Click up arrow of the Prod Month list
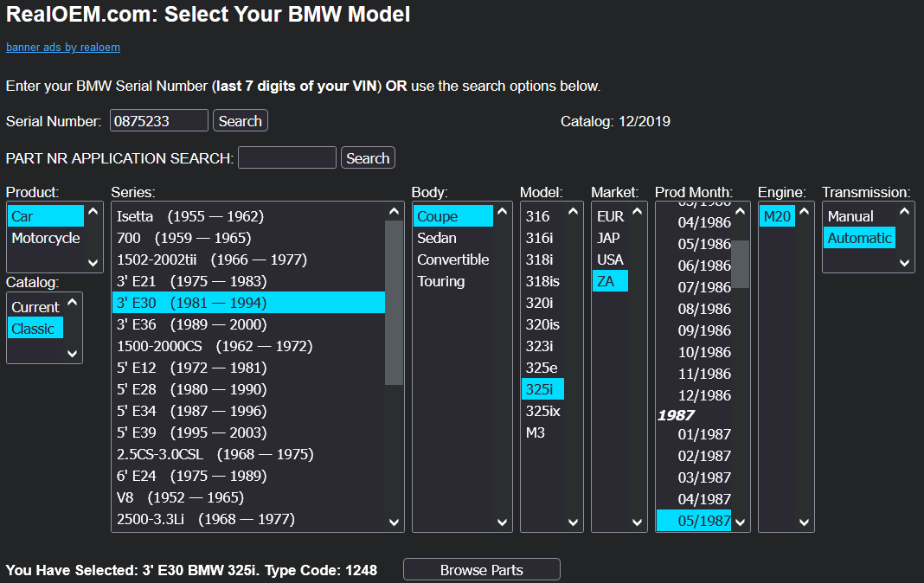Image resolution: width=924 pixels, height=583 pixels. 741,211
